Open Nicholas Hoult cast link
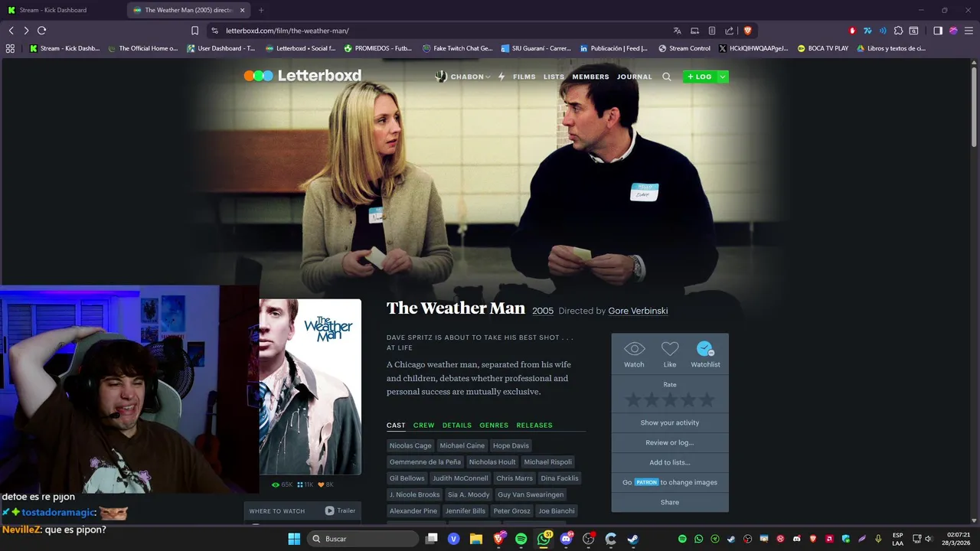This screenshot has width=980, height=551. pos(492,462)
